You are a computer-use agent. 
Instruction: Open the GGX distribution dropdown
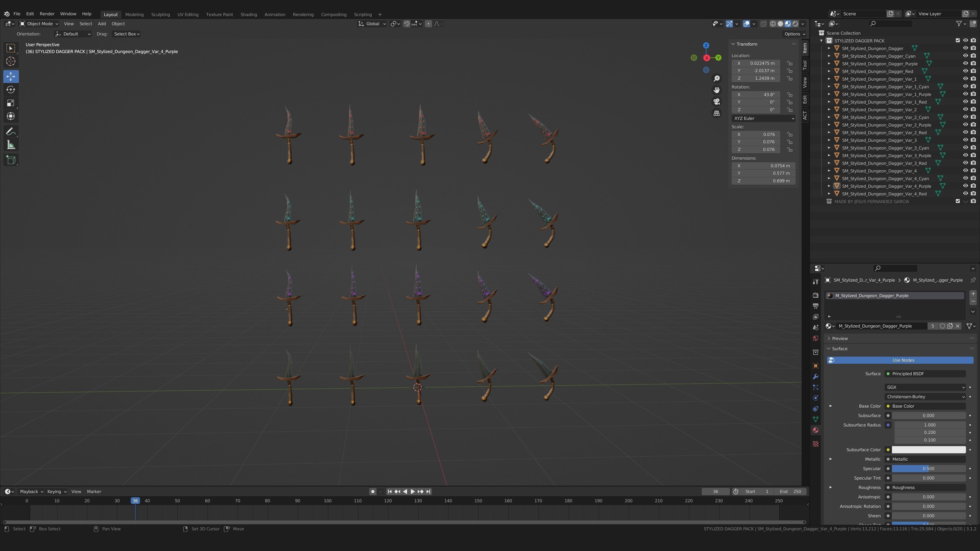click(924, 387)
